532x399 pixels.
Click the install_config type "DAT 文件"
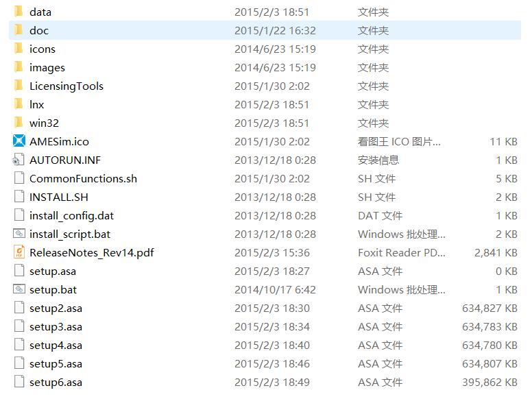coord(380,216)
